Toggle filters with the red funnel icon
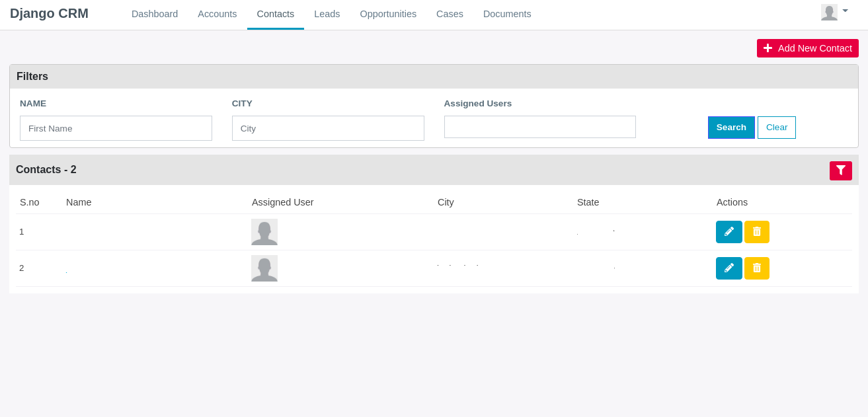868x417 pixels. coord(841,171)
